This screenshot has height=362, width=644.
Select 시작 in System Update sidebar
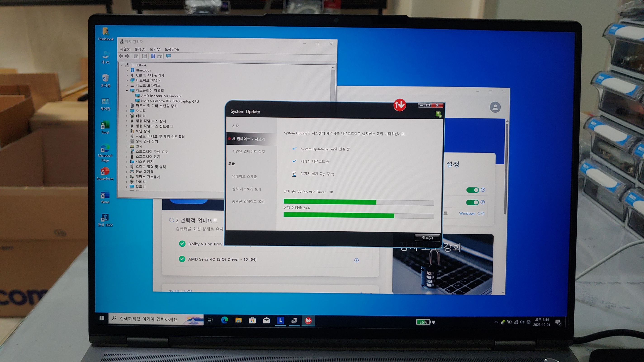235,126
